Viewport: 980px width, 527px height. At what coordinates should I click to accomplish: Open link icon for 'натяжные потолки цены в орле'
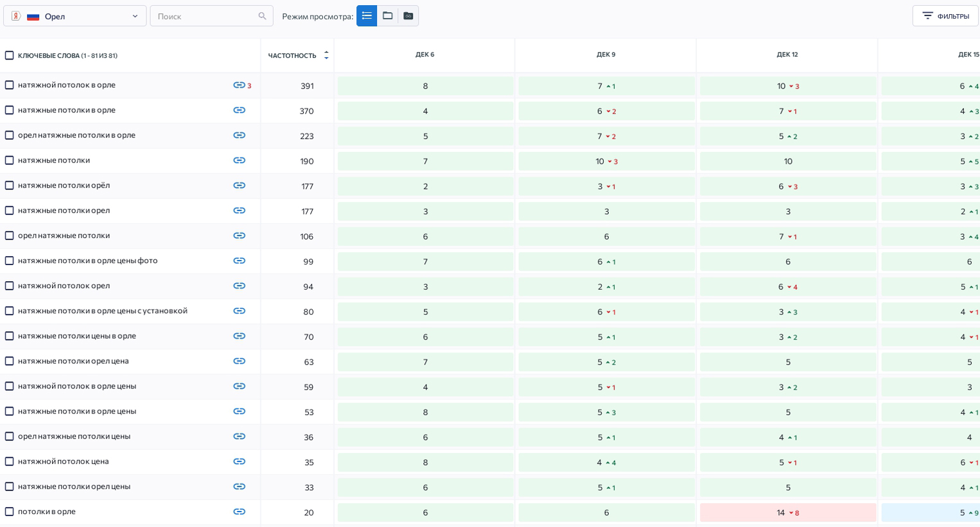[x=239, y=335]
